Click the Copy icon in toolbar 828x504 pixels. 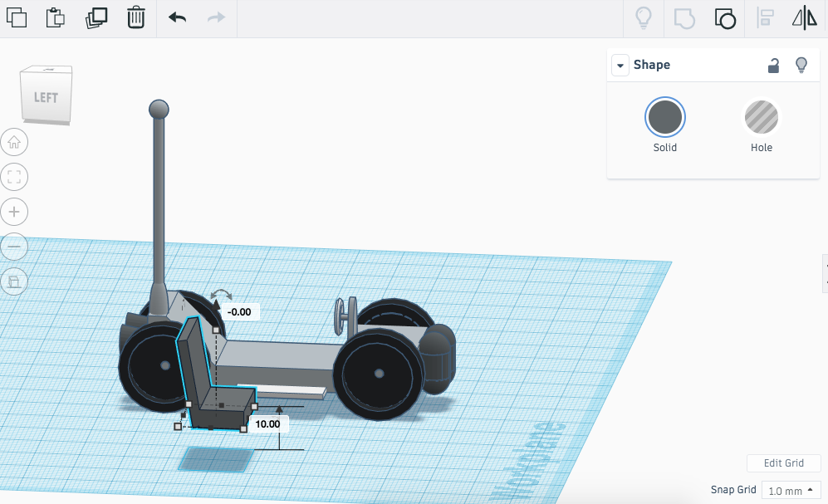click(17, 17)
